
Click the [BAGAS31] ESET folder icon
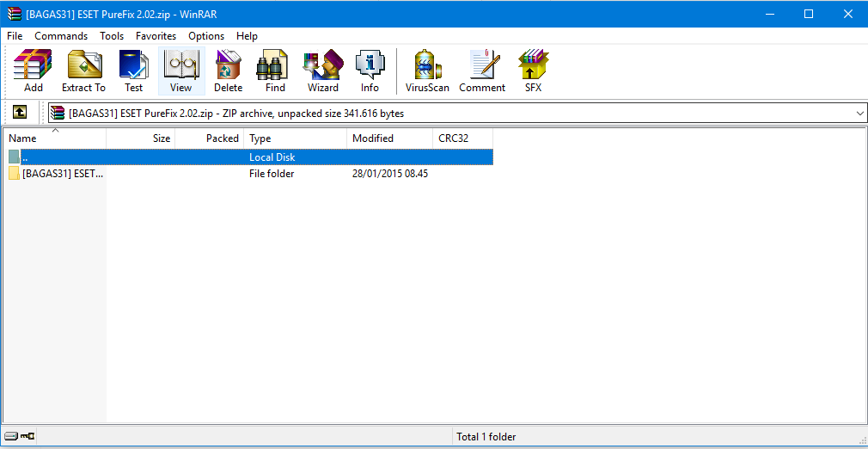tap(14, 174)
